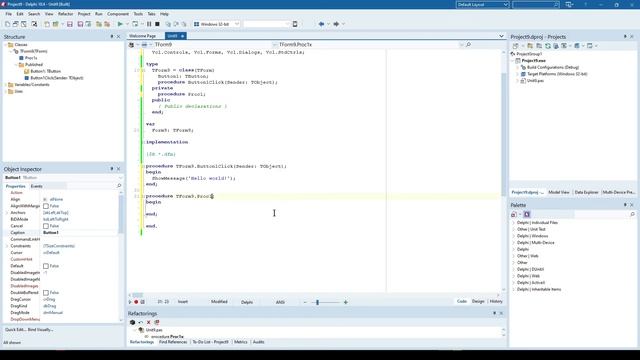
Task: Click the zoom-in plus button in editor status bar
Action: click(345, 302)
